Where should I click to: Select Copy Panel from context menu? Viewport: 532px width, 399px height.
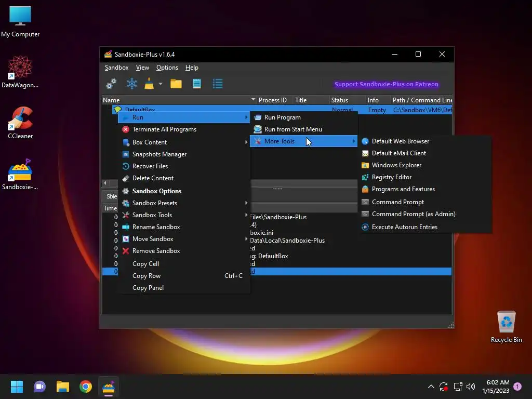pyautogui.click(x=184, y=288)
